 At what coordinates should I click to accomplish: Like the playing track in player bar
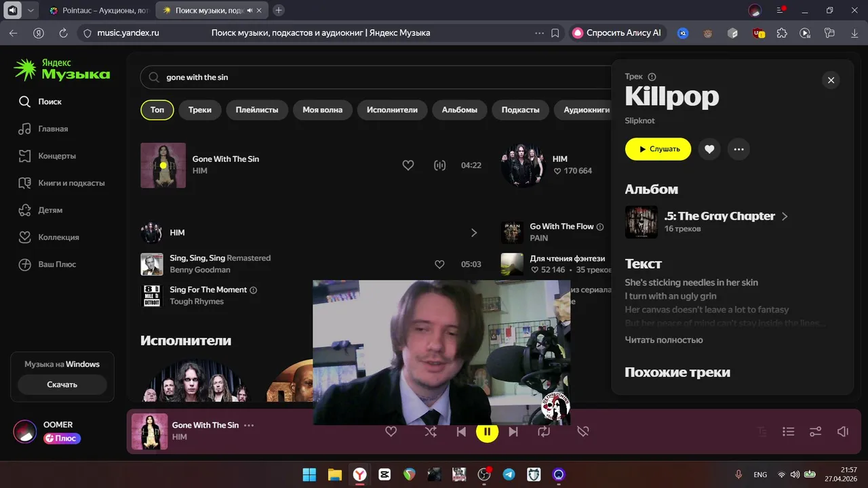tap(391, 431)
